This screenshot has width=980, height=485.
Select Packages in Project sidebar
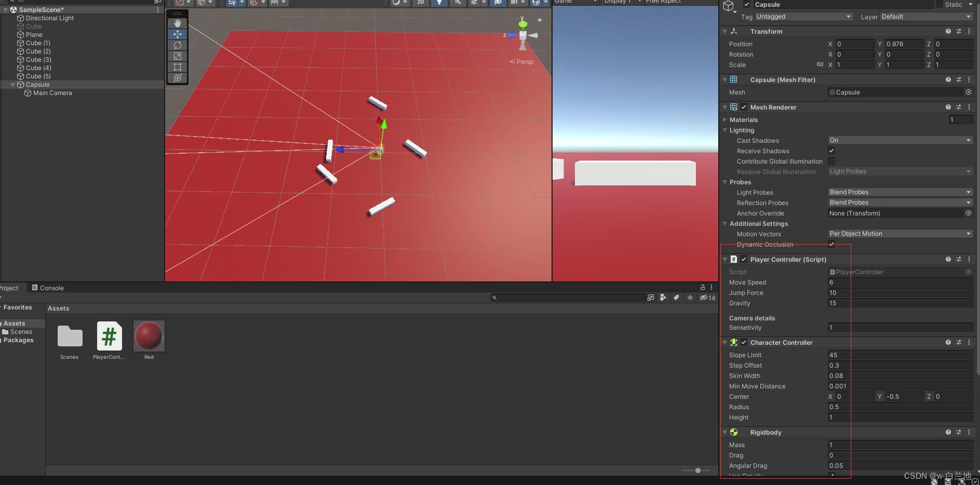(x=18, y=340)
